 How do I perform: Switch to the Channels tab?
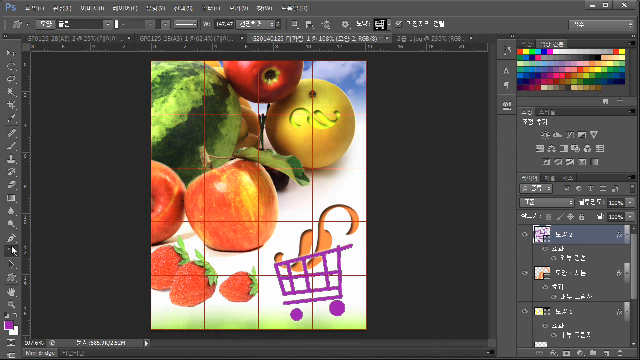(550, 178)
